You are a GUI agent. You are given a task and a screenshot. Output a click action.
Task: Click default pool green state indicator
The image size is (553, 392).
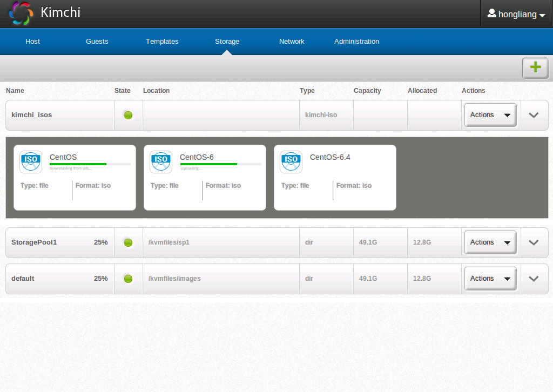tap(128, 279)
